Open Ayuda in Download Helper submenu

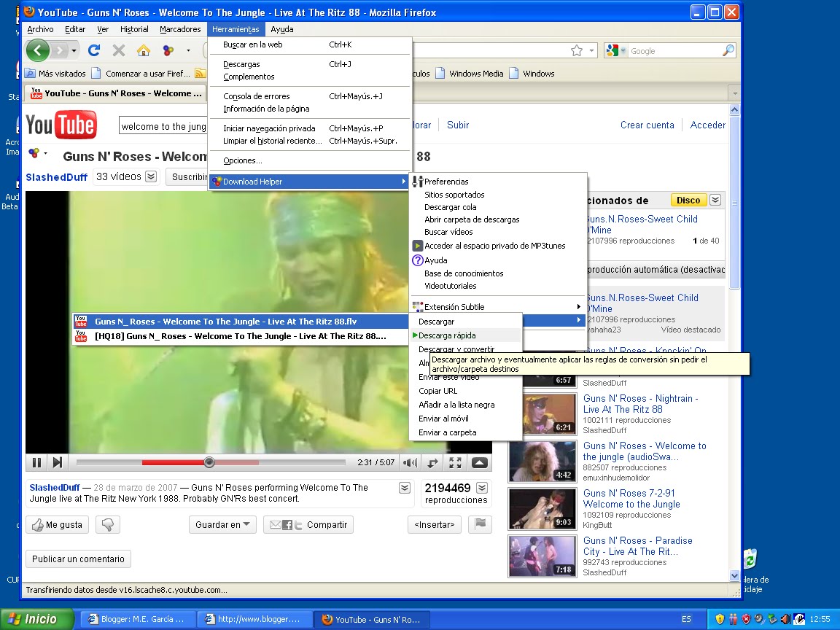[x=435, y=260]
